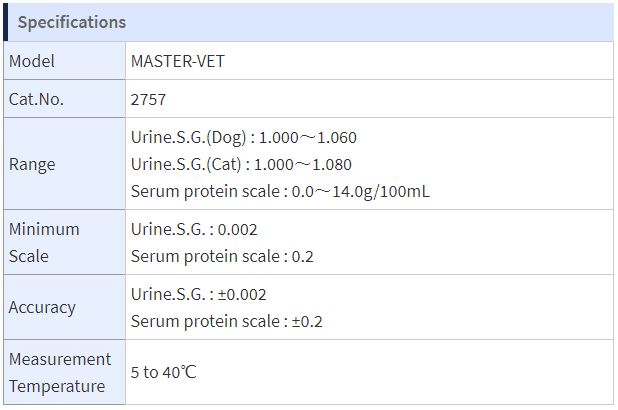This screenshot has height=410, width=618.
Task: Click the word Minimum in label column
Action: (44, 229)
